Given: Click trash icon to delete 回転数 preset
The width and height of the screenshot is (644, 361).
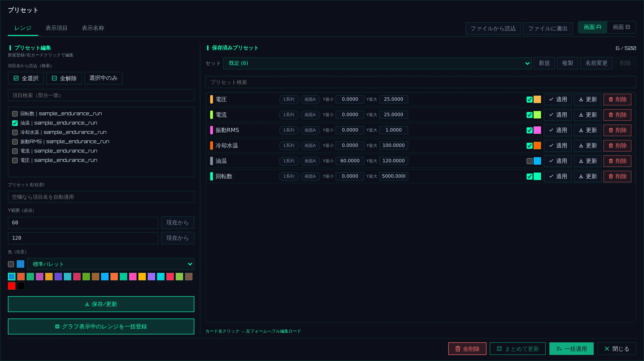Looking at the screenshot, I should pyautogui.click(x=611, y=176).
